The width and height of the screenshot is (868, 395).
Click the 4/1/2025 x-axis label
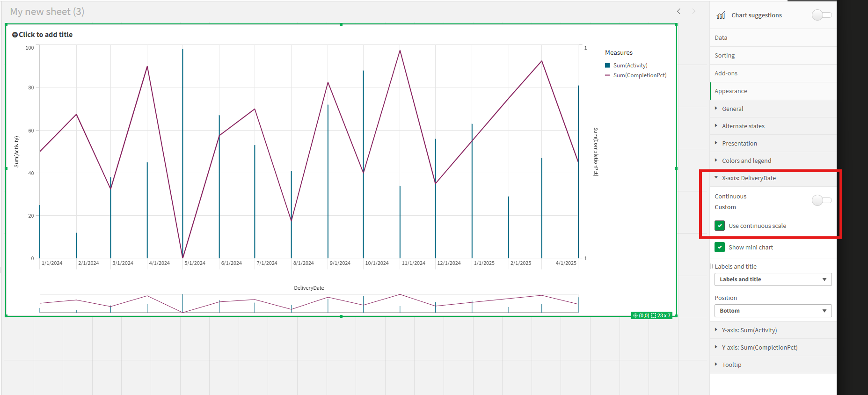[x=566, y=263]
